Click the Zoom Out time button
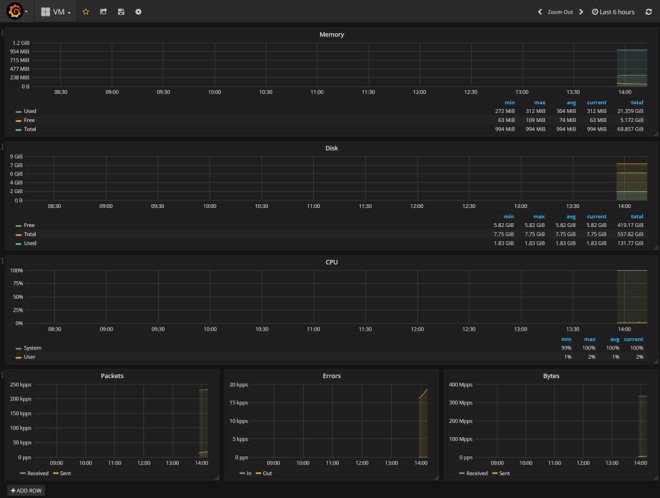 click(x=560, y=12)
